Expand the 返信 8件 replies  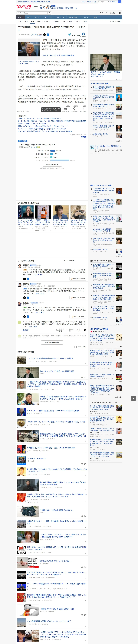coord(26,330)
